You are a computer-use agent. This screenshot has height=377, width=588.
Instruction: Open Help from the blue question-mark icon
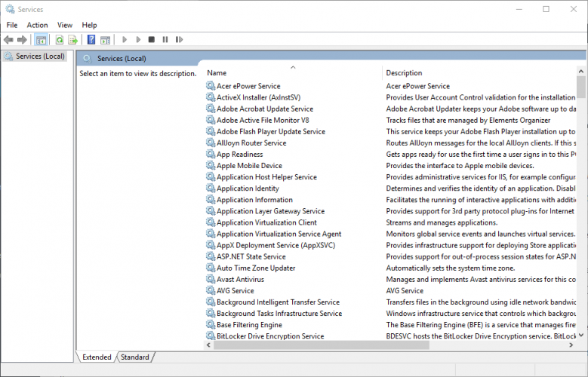(x=91, y=39)
